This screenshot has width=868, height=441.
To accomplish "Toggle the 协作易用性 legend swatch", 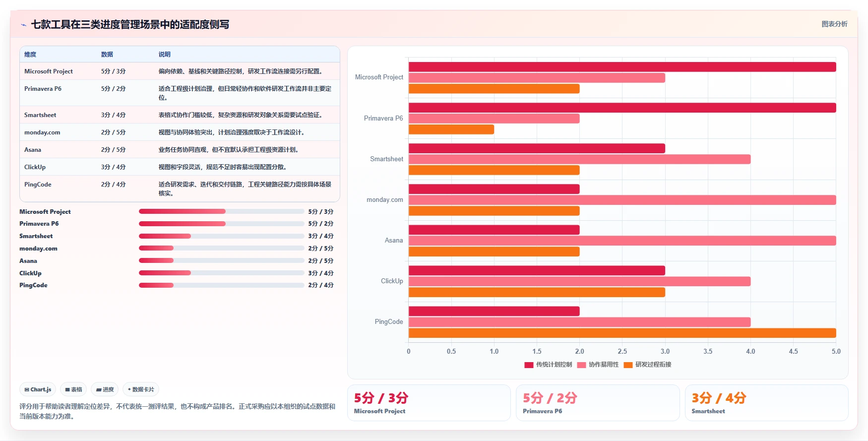I will [x=581, y=365].
